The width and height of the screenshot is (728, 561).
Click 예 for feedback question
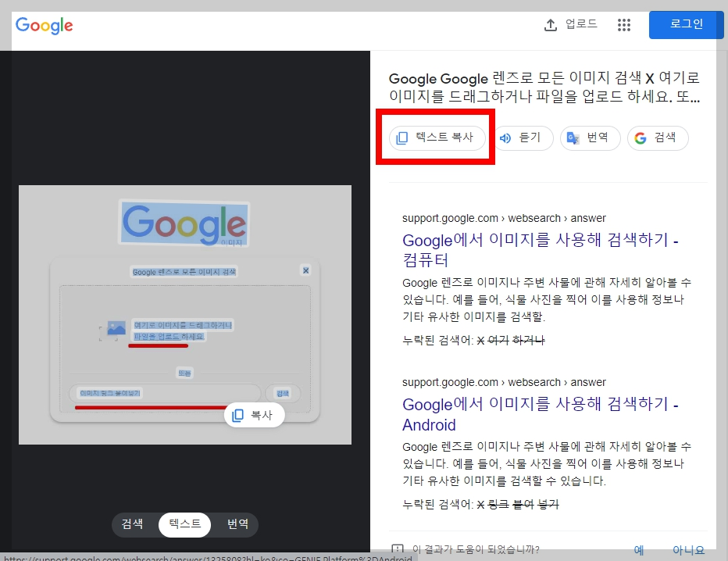639,550
